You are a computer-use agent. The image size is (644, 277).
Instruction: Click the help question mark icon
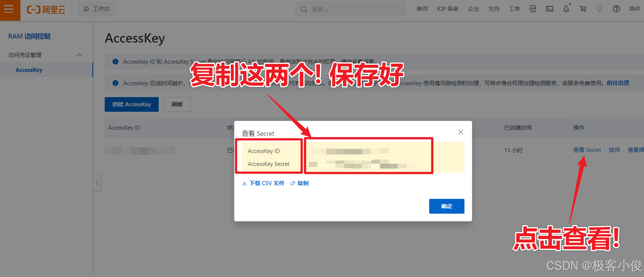coord(616,9)
